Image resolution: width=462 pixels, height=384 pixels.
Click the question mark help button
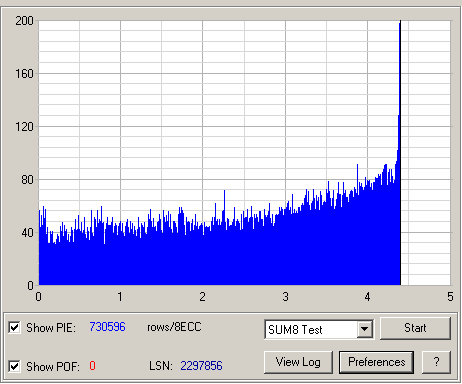(x=436, y=362)
